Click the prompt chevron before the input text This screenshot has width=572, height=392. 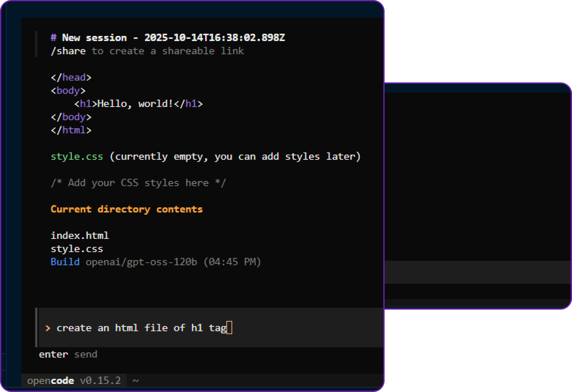(x=48, y=328)
